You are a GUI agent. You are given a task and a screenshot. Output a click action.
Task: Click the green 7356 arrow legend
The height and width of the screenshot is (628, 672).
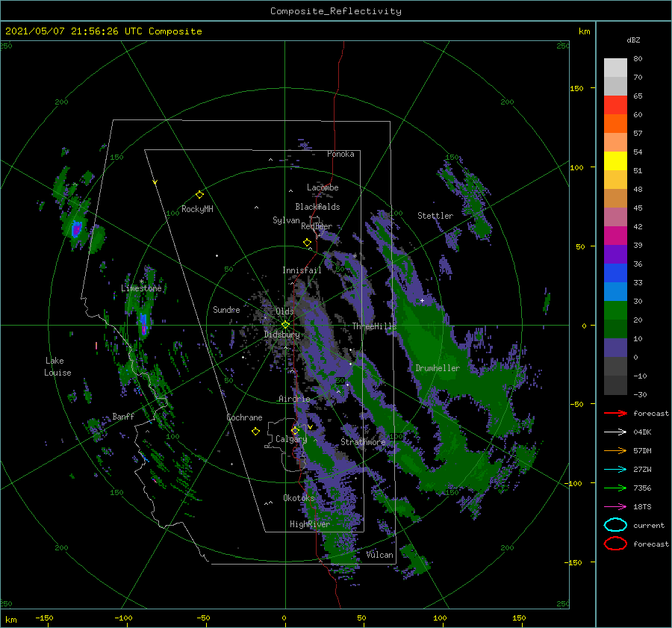click(615, 488)
